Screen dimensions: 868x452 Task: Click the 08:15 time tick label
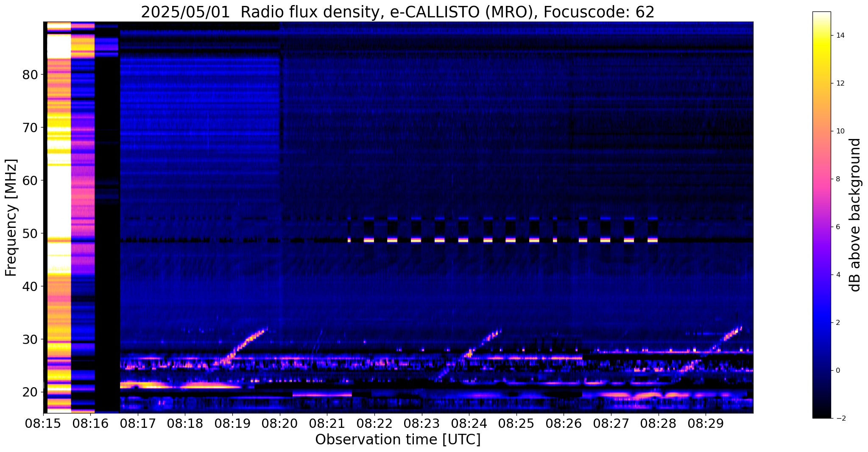click(x=43, y=424)
